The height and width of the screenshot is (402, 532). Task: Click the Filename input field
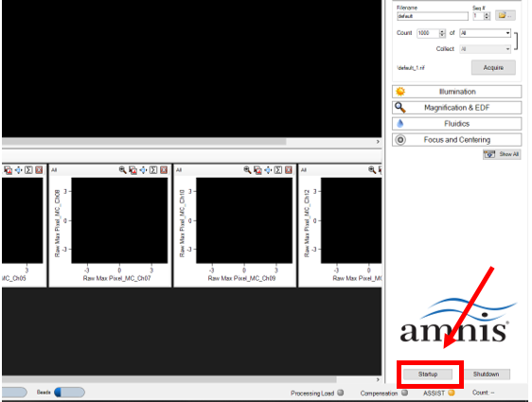pos(433,16)
